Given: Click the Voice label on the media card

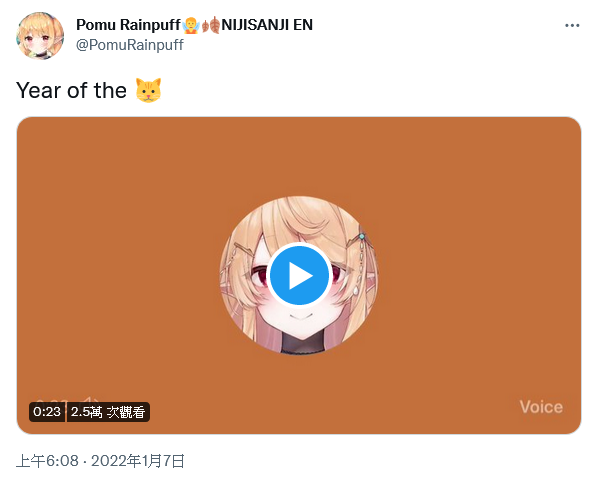Looking at the screenshot, I should pyautogui.click(x=541, y=407).
